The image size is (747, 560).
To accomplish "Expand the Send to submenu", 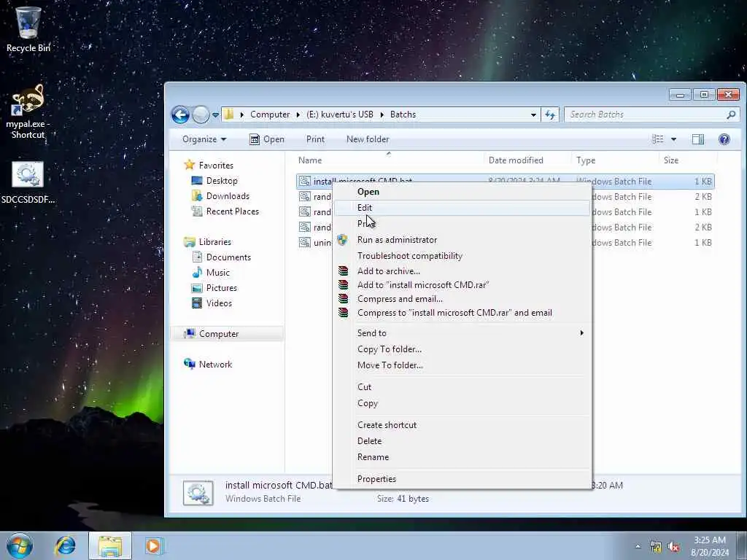I will (462, 332).
